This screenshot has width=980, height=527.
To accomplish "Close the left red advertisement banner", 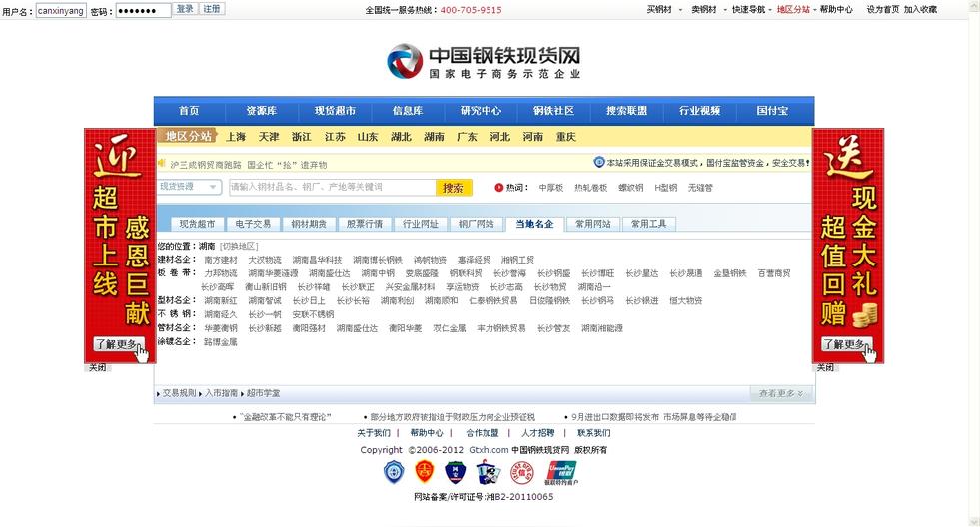I will [x=97, y=367].
